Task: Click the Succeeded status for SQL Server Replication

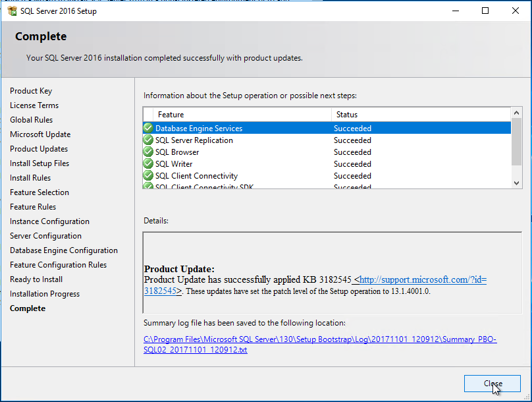Action: [x=352, y=140]
